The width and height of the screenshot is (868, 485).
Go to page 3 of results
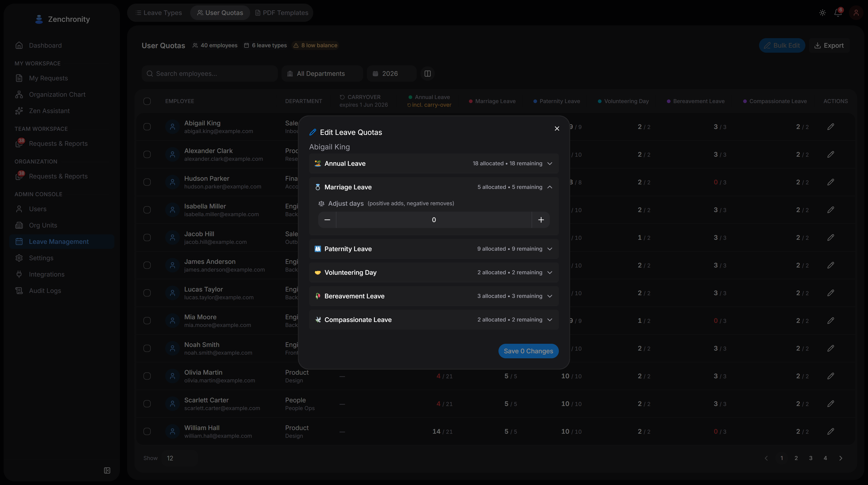[x=811, y=458]
